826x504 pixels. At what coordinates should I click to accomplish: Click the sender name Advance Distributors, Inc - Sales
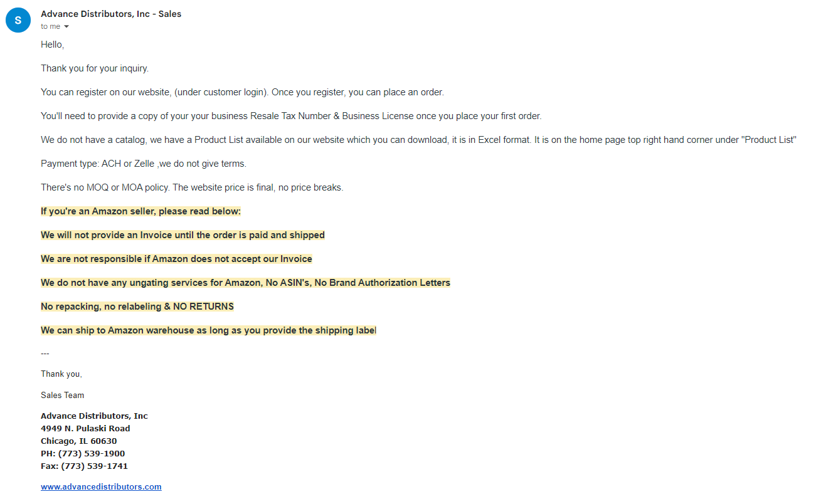111,14
